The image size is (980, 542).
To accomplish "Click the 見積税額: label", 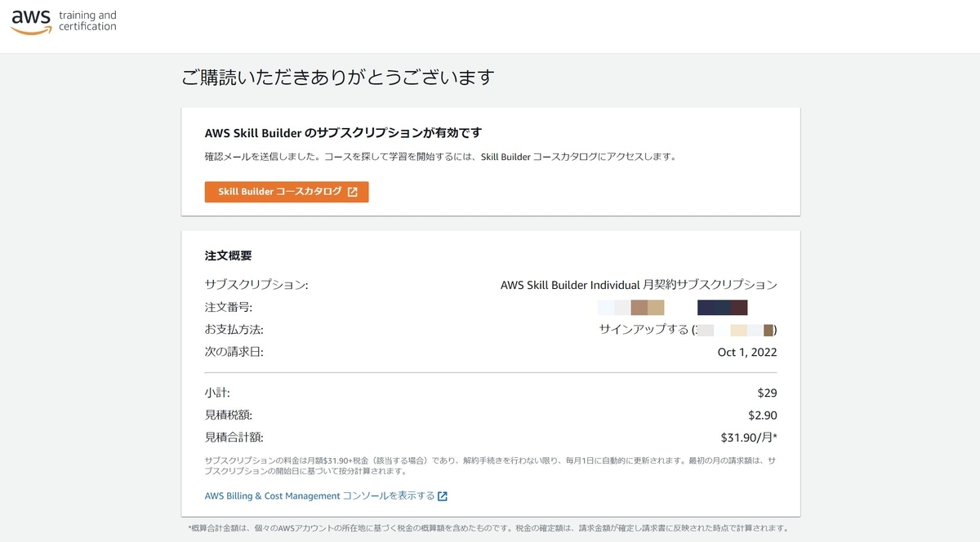I will coord(229,415).
